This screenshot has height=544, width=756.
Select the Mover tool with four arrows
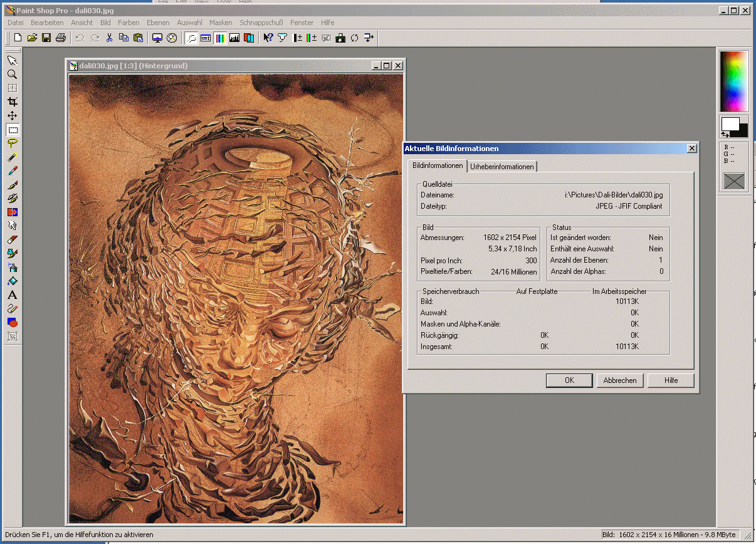tap(12, 115)
